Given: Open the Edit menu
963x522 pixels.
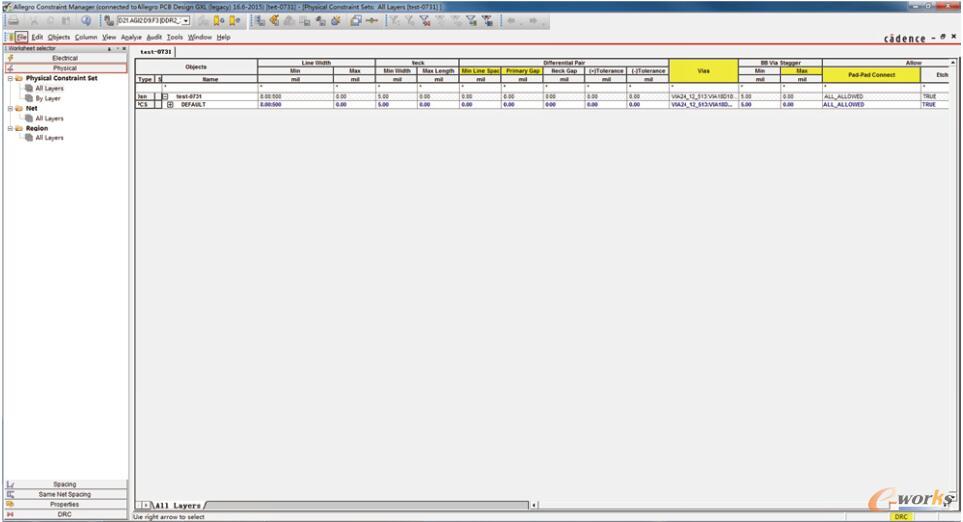Looking at the screenshot, I should click(x=37, y=37).
